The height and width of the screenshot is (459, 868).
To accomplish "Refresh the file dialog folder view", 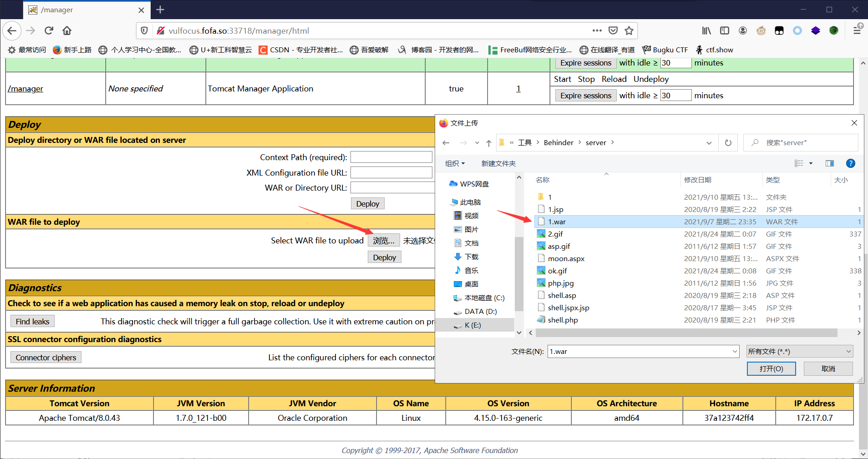I will (x=728, y=143).
